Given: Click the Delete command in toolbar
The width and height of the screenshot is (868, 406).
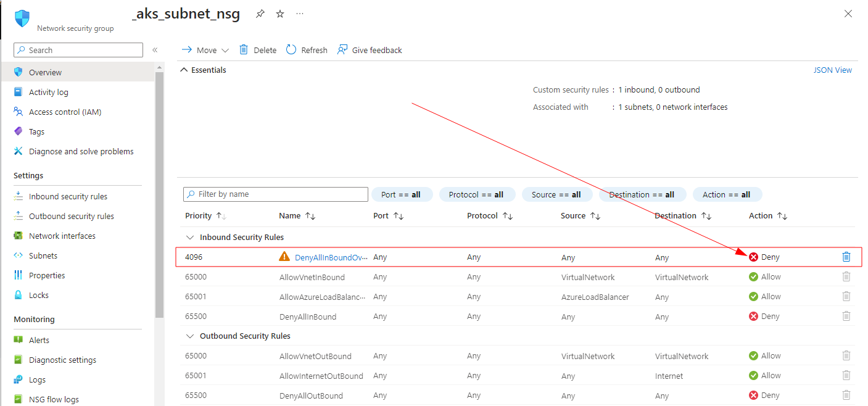Looking at the screenshot, I should [258, 50].
